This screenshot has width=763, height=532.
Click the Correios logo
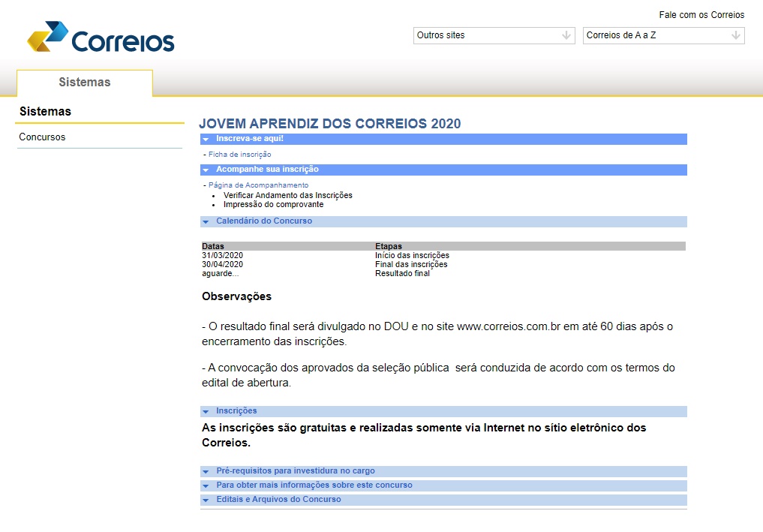(101, 37)
